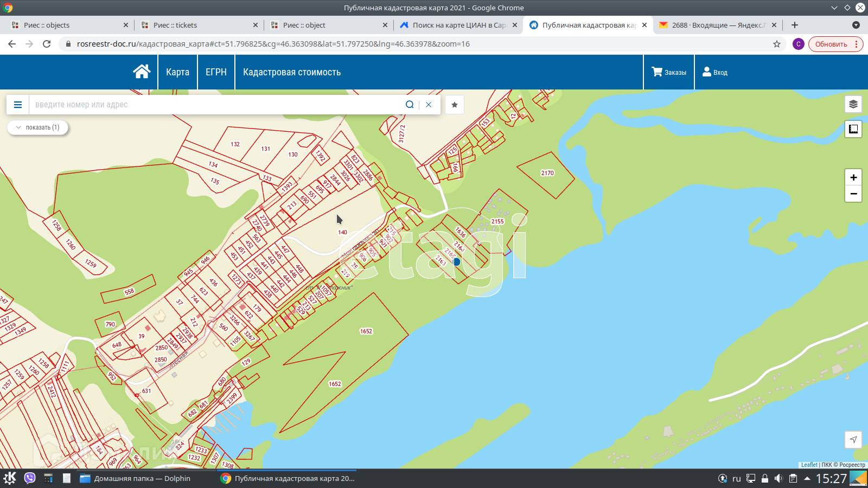Click the 'Вход' login button
Viewport: 868px width, 488px height.
[x=715, y=72]
